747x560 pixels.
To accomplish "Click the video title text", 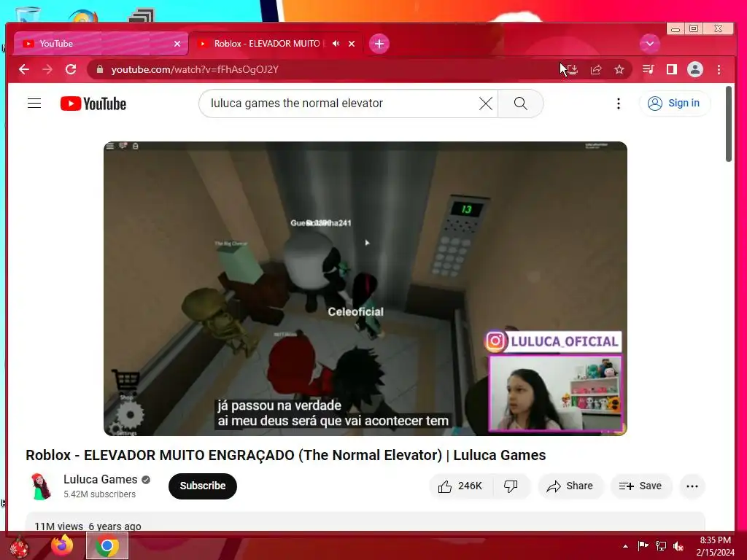I will 286,455.
